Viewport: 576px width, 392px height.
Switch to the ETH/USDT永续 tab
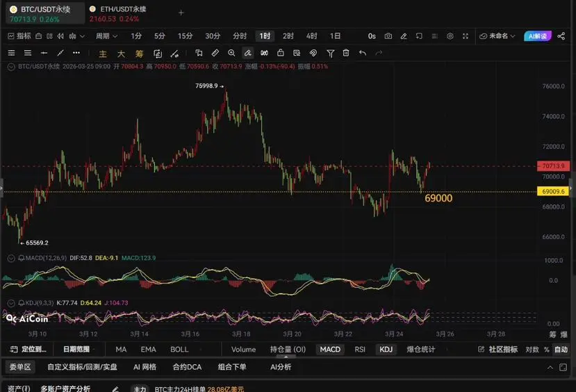click(x=118, y=14)
